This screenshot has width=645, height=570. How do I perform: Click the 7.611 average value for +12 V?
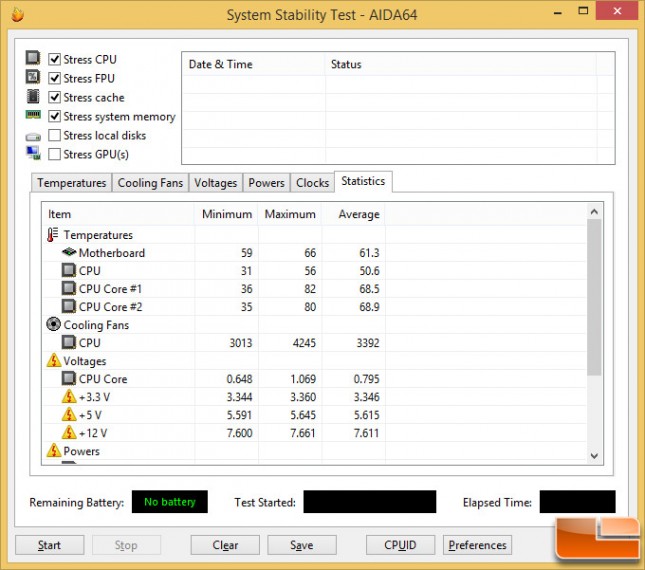[x=367, y=433]
